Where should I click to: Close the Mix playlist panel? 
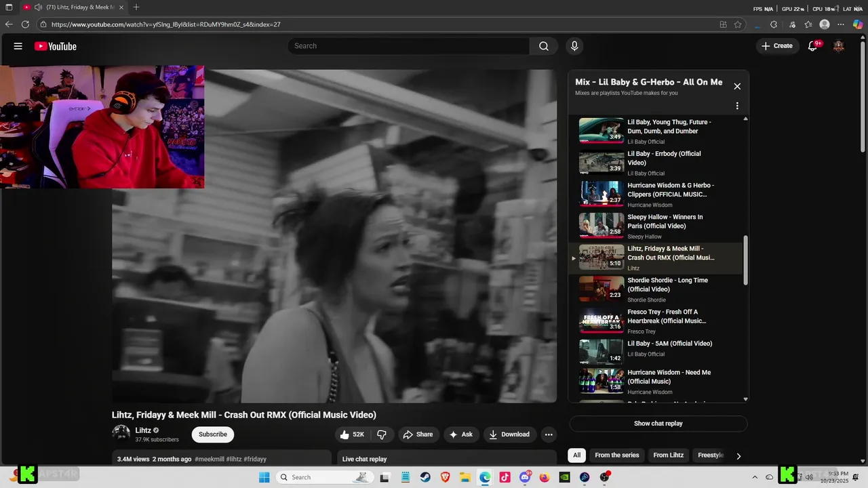[x=737, y=86]
